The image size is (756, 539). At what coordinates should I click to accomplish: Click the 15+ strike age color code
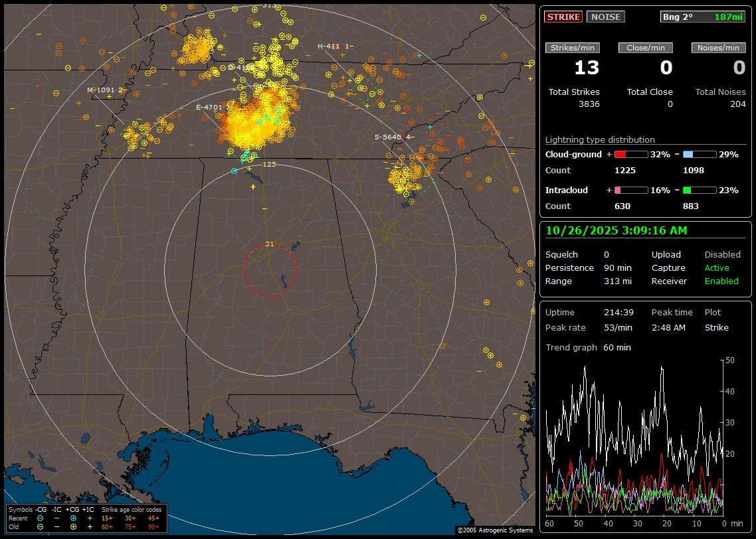tap(107, 518)
